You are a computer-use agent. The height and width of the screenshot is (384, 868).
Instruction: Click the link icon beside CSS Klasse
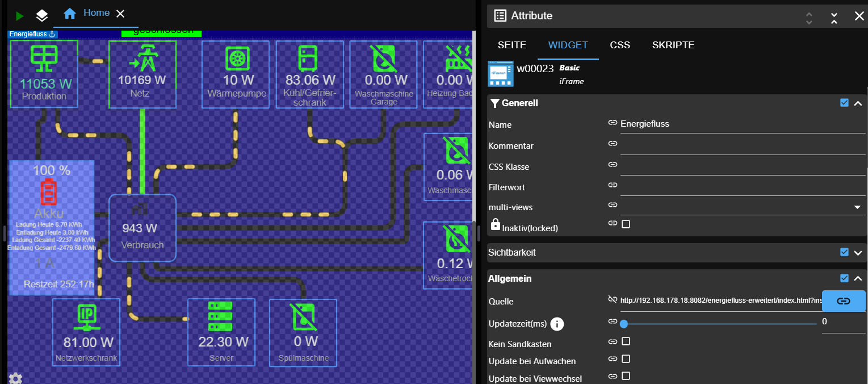click(x=613, y=165)
